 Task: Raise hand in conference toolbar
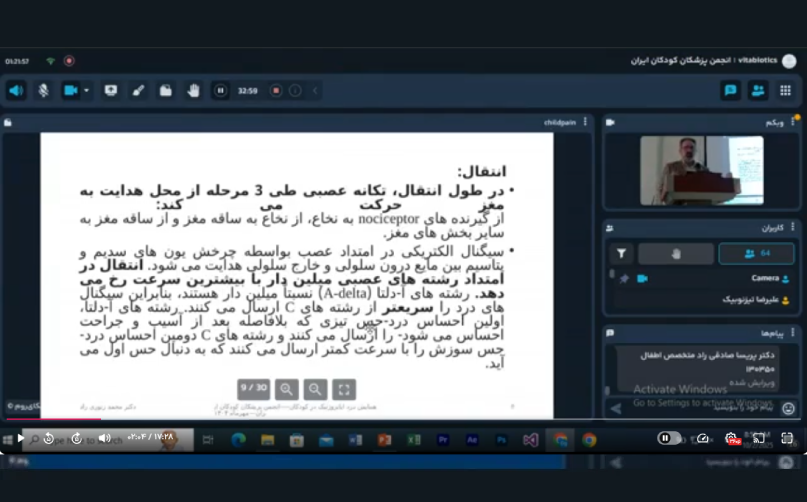click(194, 91)
